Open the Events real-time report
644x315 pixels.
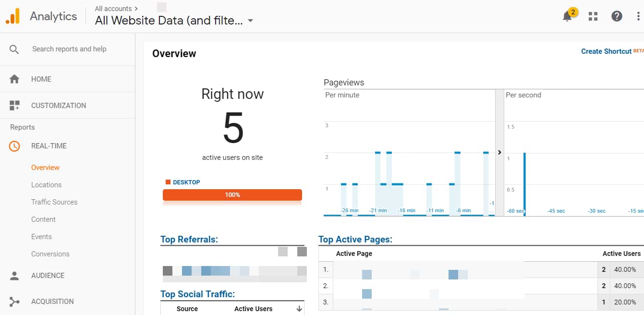41,237
